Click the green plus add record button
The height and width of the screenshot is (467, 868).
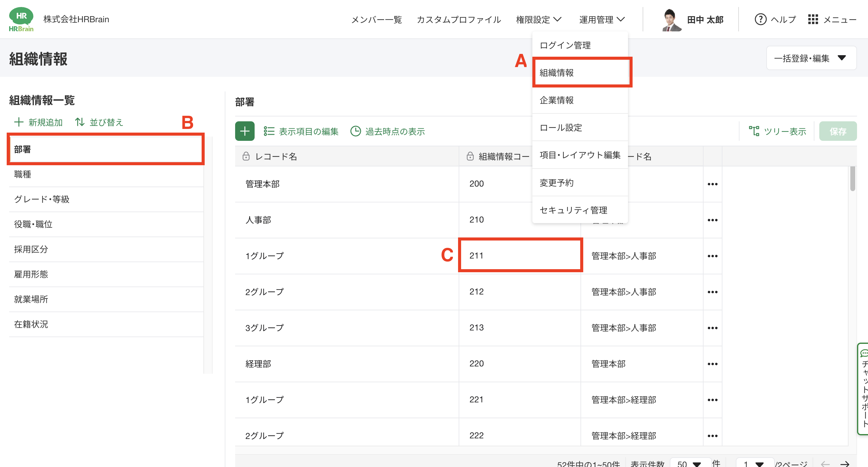pos(245,131)
